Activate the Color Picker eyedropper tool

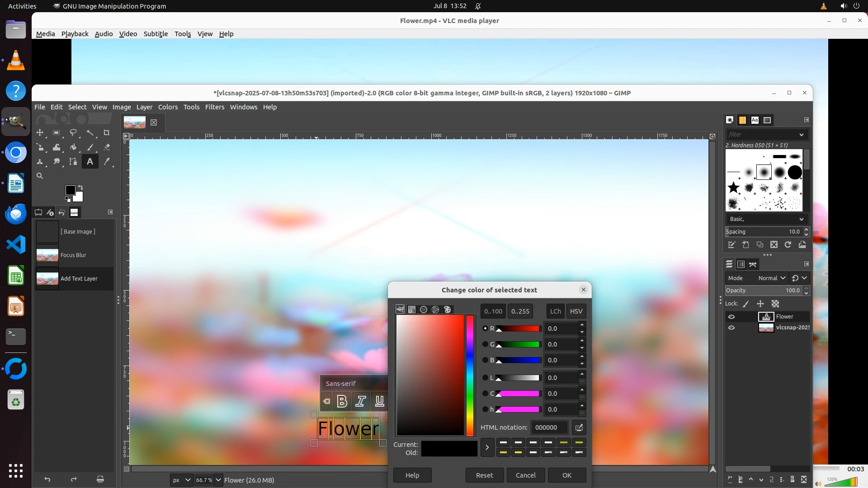[x=107, y=162]
